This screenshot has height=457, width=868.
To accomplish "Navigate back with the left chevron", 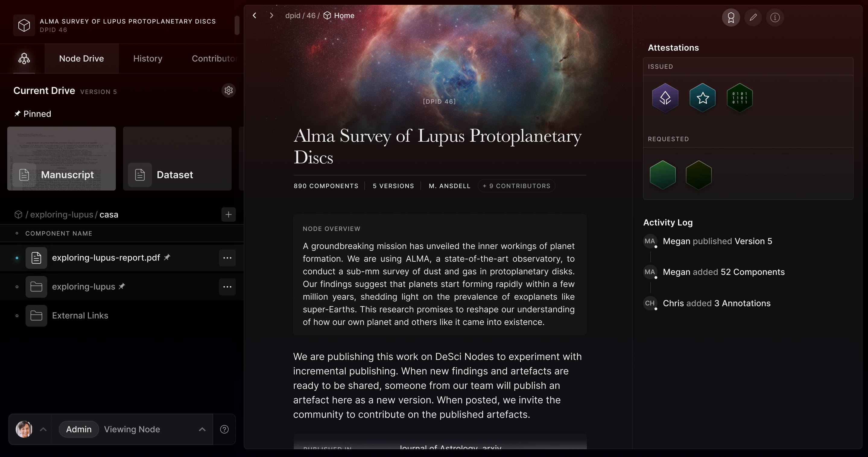I will click(x=255, y=15).
